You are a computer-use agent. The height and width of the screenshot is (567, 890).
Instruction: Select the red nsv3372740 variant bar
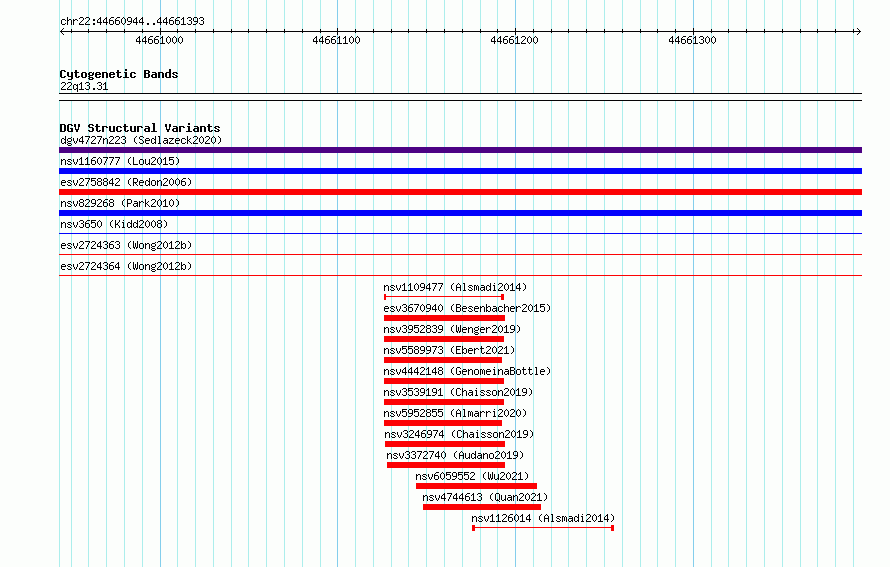coord(446,465)
